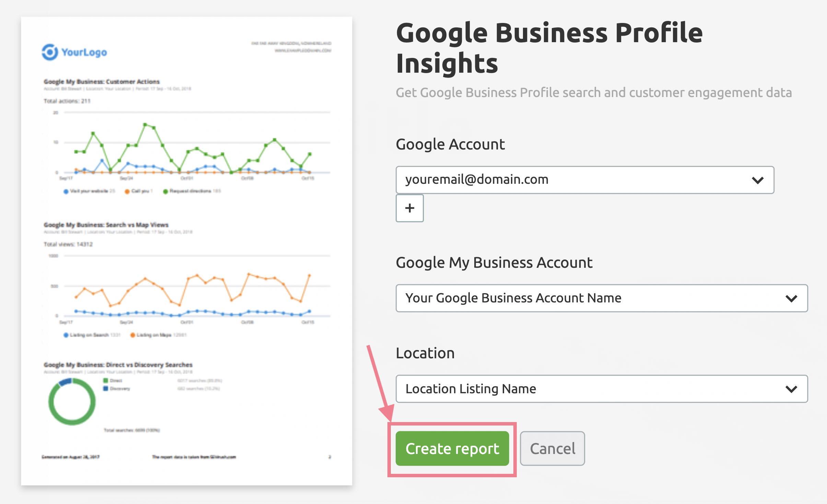Viewport: 827px width, 504px height.
Task: Click the Cancel button
Action: coord(552,448)
